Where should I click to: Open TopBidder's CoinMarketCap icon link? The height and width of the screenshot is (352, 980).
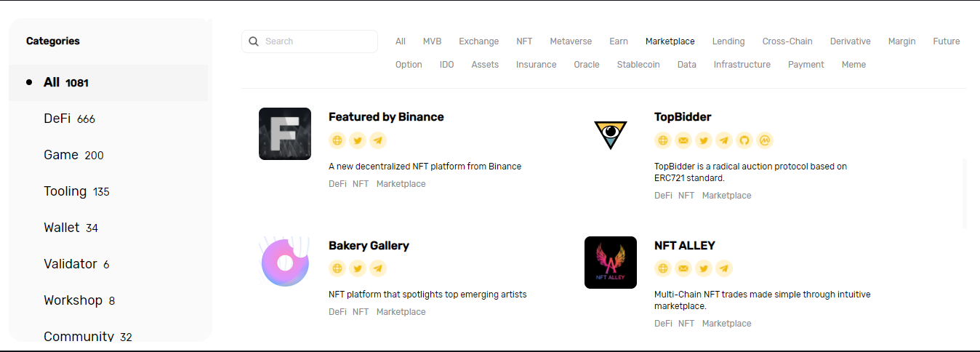[764, 140]
